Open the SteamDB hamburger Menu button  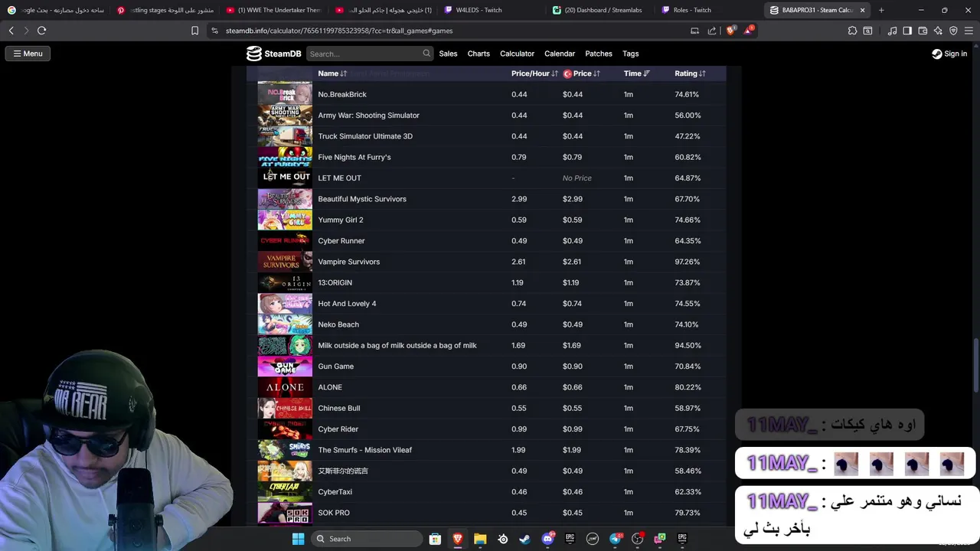point(28,54)
